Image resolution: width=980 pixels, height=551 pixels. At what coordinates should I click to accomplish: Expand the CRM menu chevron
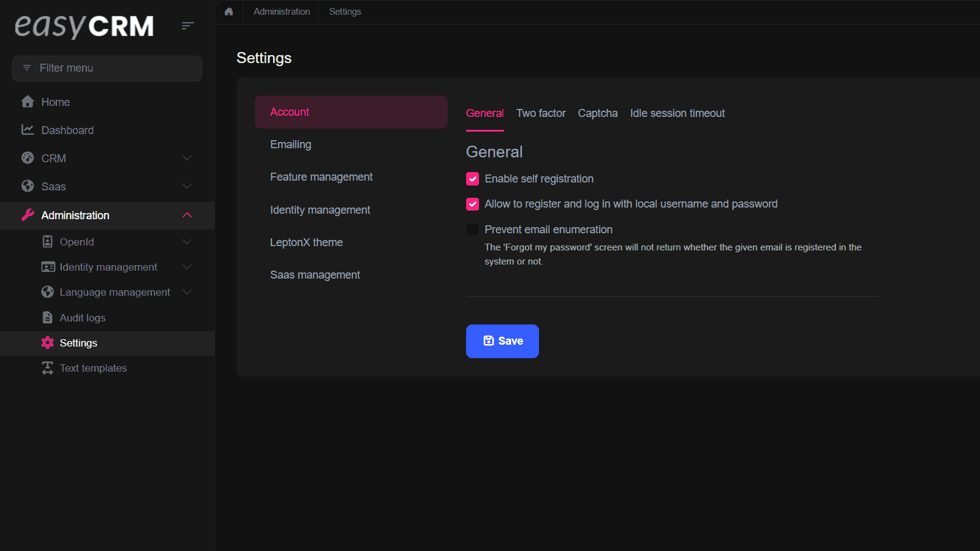(x=187, y=158)
